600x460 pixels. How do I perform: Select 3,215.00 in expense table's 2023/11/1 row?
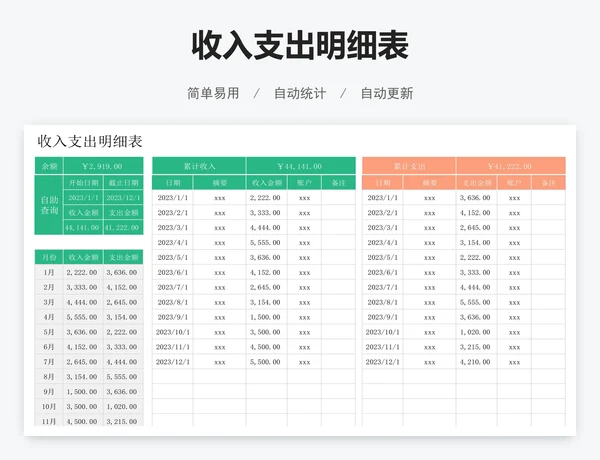pos(475,347)
